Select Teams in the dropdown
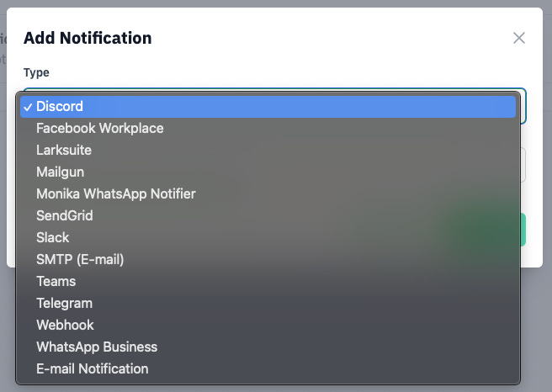552x392 pixels. click(x=268, y=282)
